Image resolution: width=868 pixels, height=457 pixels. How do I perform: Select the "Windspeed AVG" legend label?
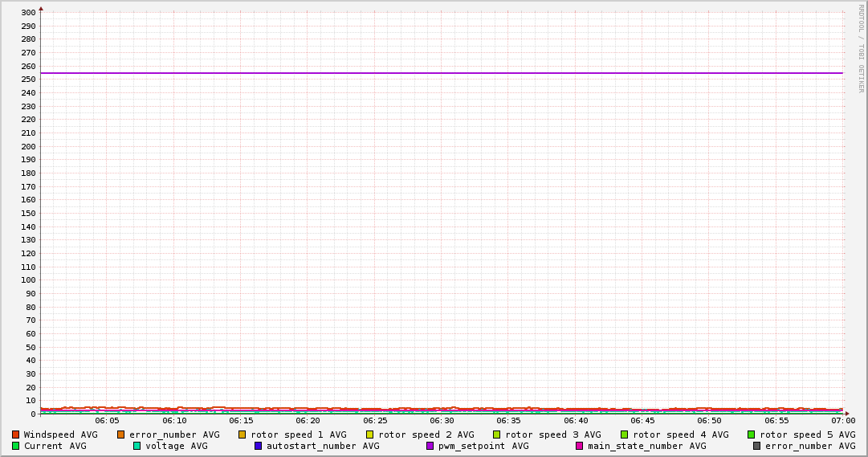click(x=60, y=435)
